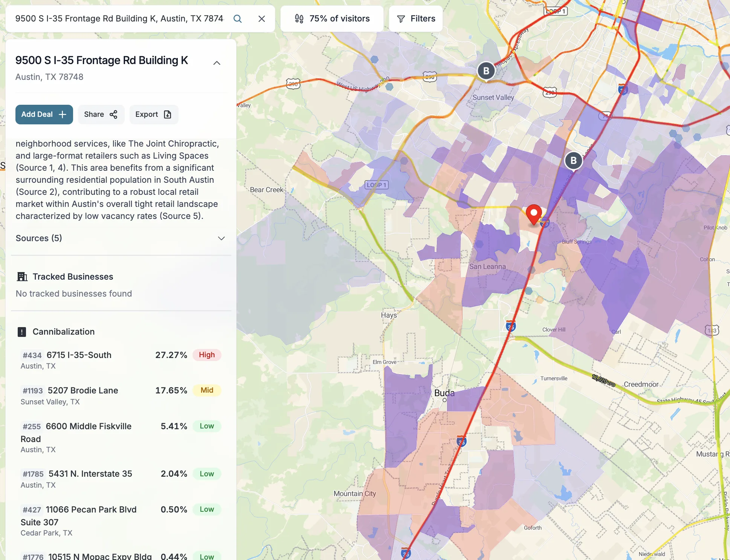Click the share network icon
This screenshot has height=560, width=730.
coord(113,115)
